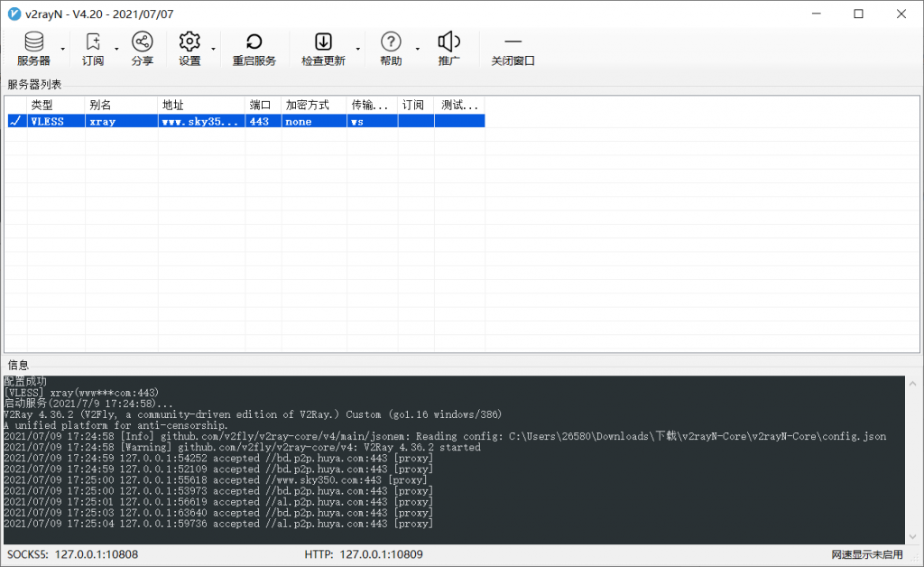The width and height of the screenshot is (924, 567).
Task: Toggle the active checkmark on VLESS row
Action: click(x=14, y=121)
